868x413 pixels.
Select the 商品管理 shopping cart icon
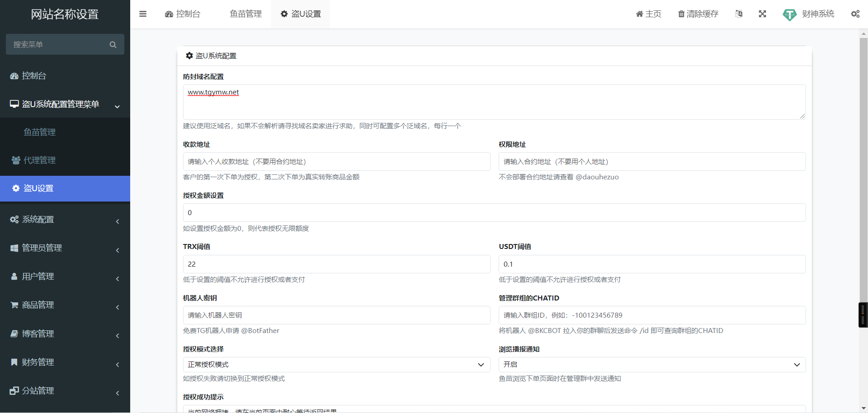[14, 305]
